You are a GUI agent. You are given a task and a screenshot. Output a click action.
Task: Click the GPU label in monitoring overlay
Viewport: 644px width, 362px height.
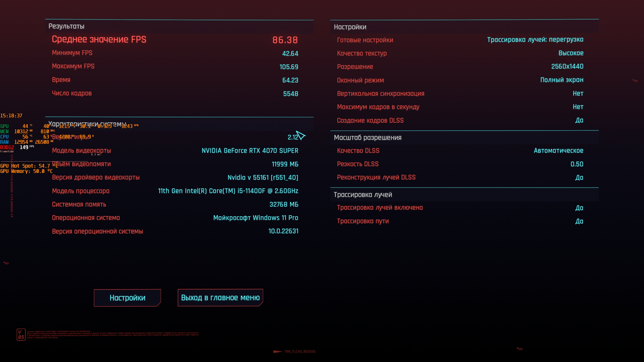[x=5, y=126]
